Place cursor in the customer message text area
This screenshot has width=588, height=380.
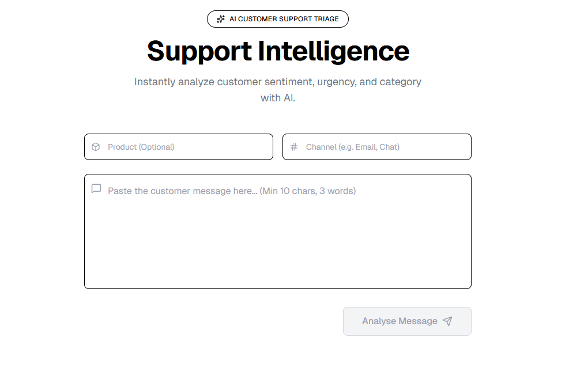click(277, 230)
